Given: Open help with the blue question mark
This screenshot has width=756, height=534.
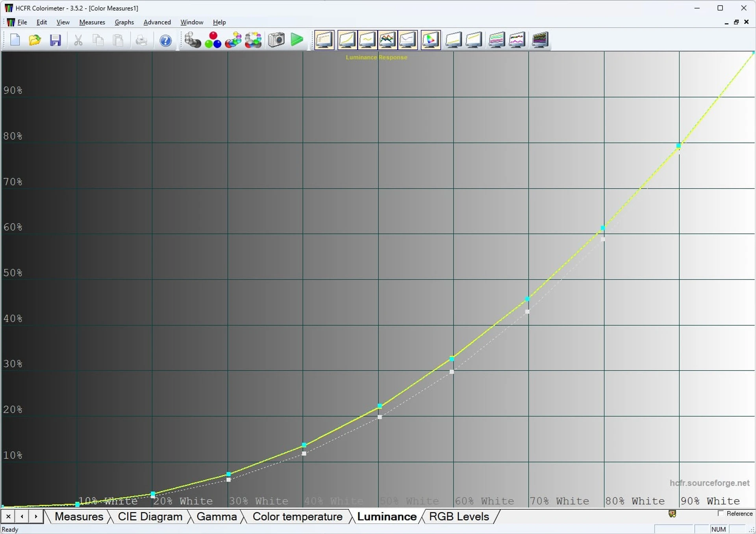Looking at the screenshot, I should pos(165,40).
